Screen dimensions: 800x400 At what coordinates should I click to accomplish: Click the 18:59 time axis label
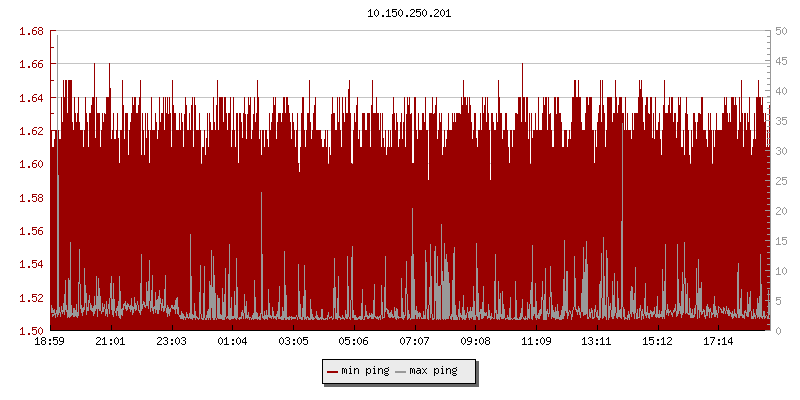point(50,341)
